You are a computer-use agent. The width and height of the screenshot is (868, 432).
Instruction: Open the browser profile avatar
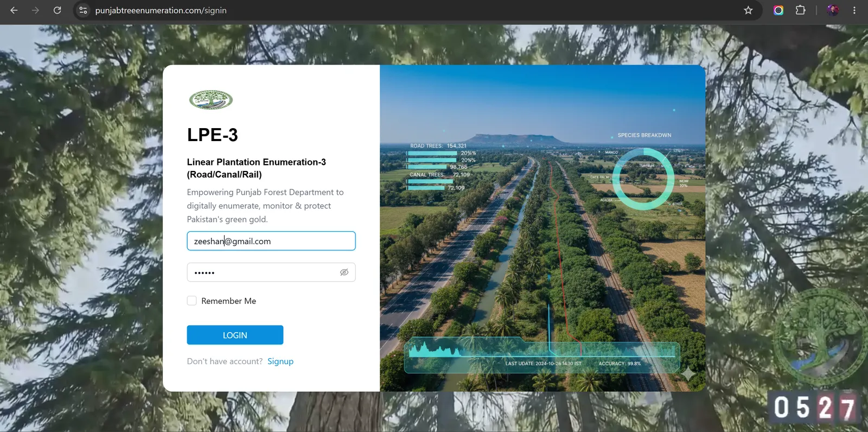pos(833,10)
